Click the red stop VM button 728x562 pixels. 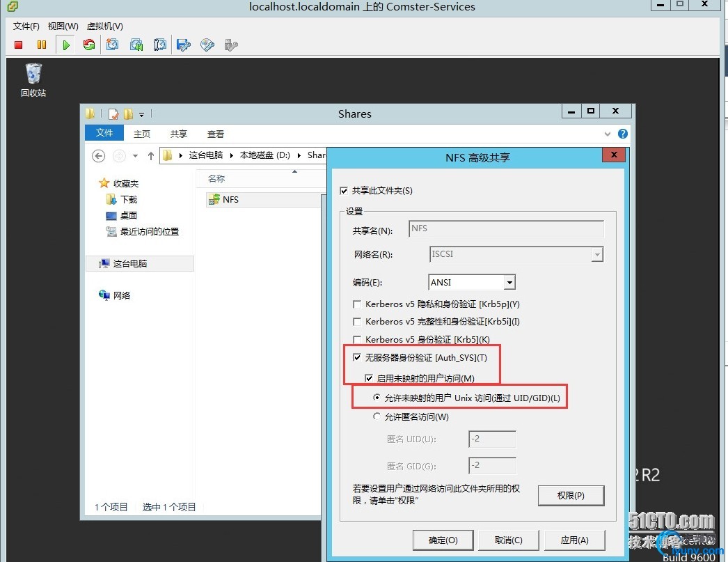click(x=19, y=45)
